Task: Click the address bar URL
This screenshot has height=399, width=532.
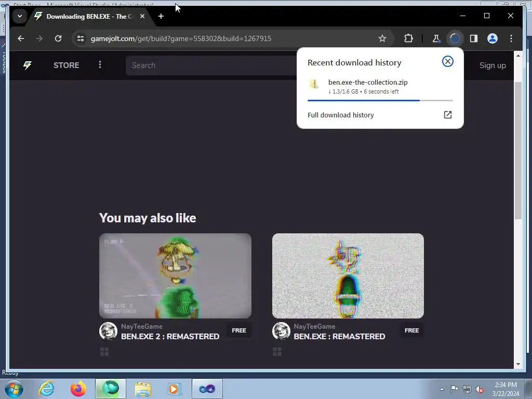Action: pos(181,38)
